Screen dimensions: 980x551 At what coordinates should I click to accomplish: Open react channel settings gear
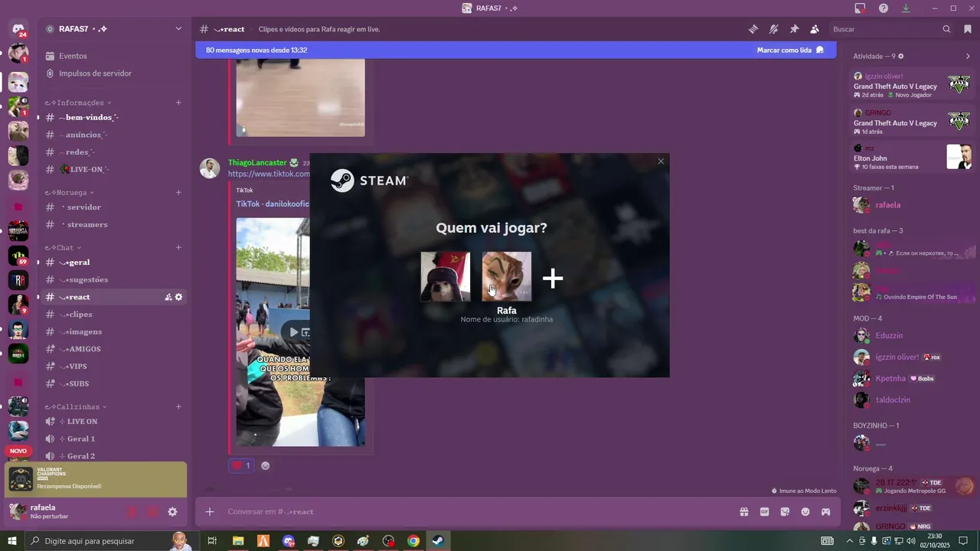pos(178,297)
